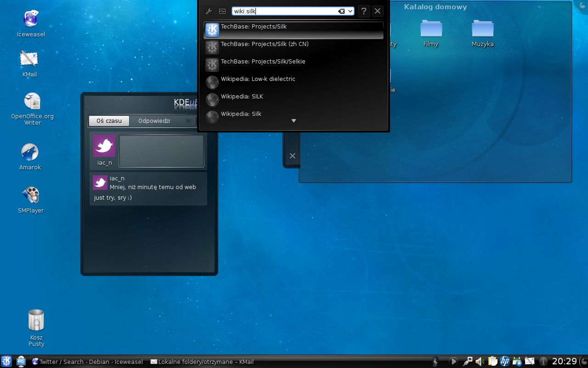Select TechBase: Projects/Silk/Selkie result

click(294, 65)
